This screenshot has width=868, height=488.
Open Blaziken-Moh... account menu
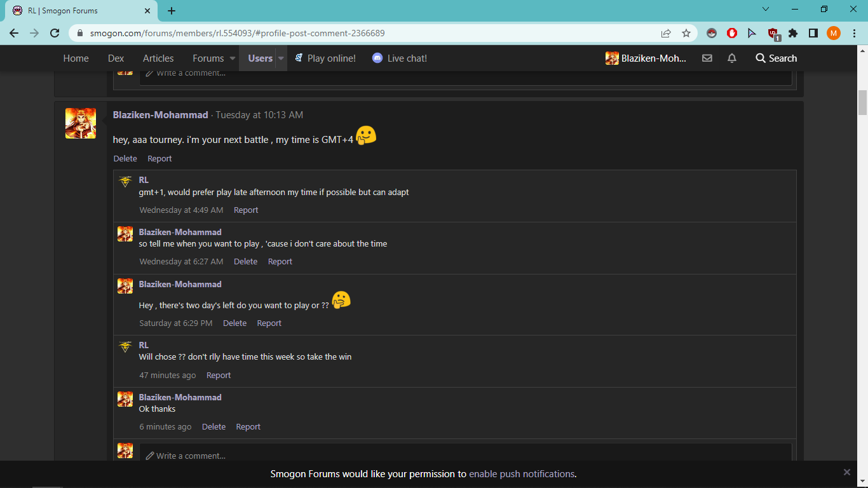646,58
